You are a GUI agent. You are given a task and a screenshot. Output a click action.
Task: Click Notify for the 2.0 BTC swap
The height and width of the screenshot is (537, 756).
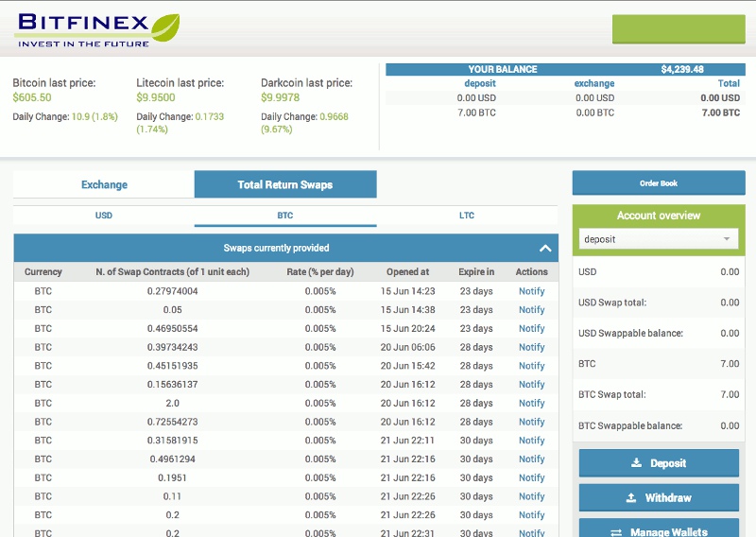coord(531,404)
